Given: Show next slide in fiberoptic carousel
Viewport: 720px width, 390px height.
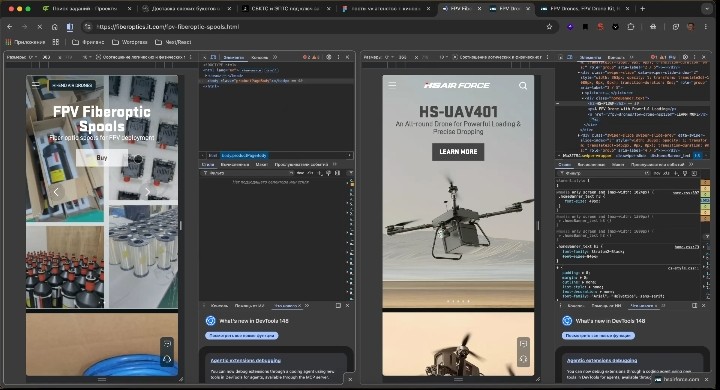Looking at the screenshot, I should (147, 192).
